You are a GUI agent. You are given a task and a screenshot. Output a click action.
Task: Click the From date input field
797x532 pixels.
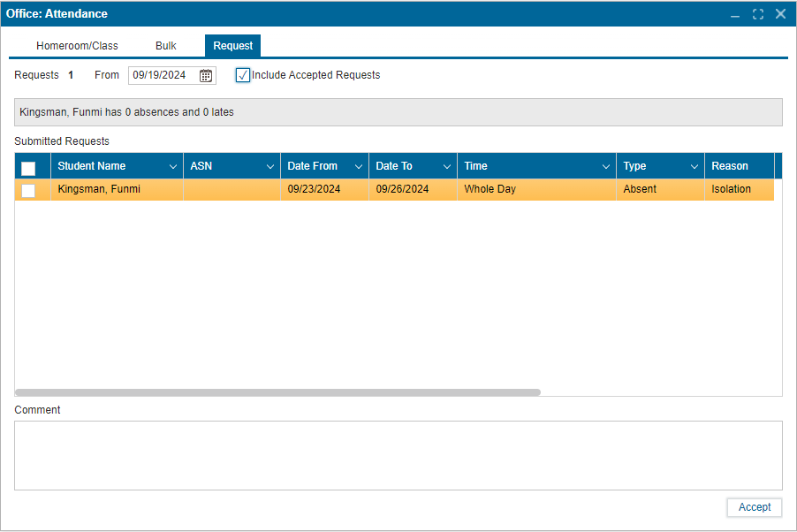tap(163, 76)
